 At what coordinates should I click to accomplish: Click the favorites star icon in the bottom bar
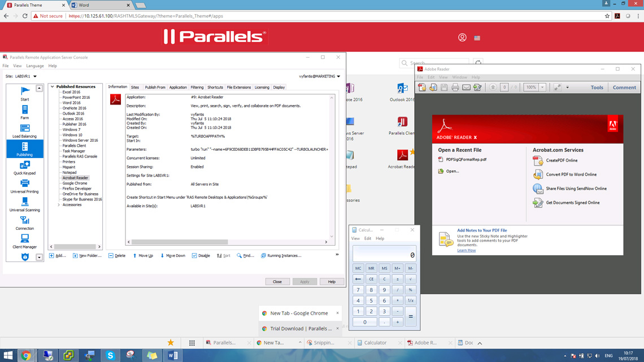pos(171,342)
